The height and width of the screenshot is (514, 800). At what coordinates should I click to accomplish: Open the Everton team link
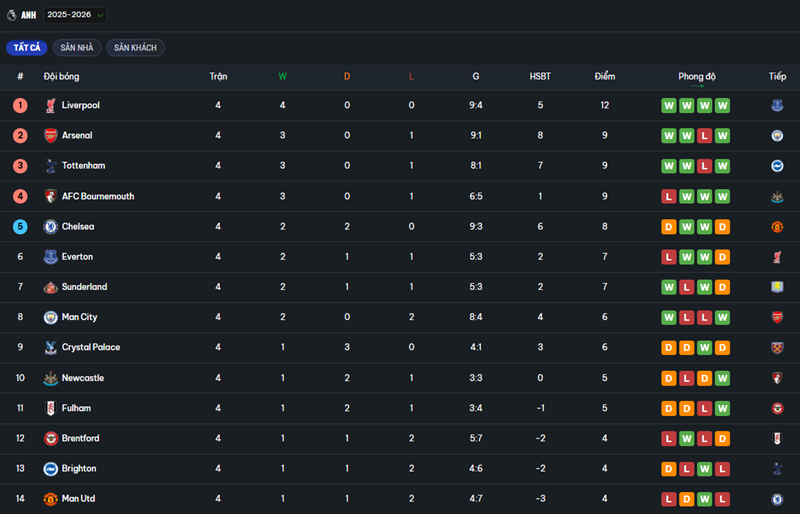[x=77, y=257]
